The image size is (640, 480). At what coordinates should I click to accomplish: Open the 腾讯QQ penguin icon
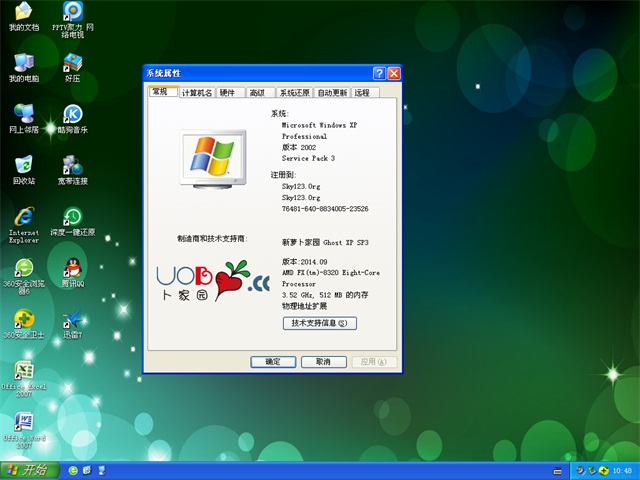coord(72,267)
